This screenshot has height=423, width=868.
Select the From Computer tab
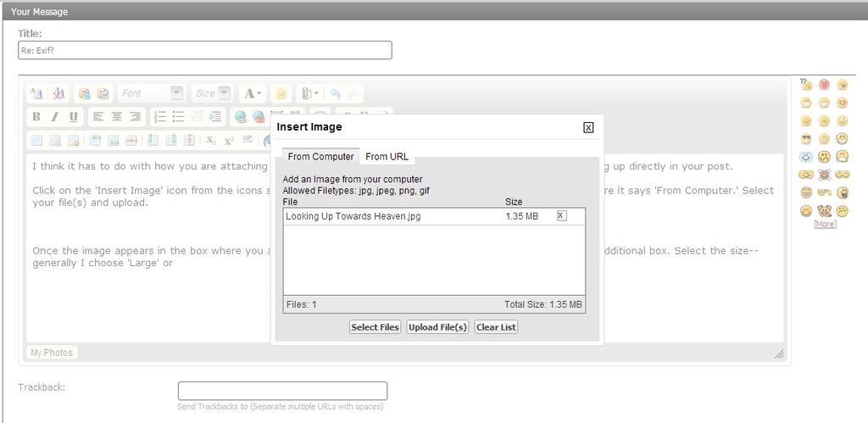click(x=320, y=157)
